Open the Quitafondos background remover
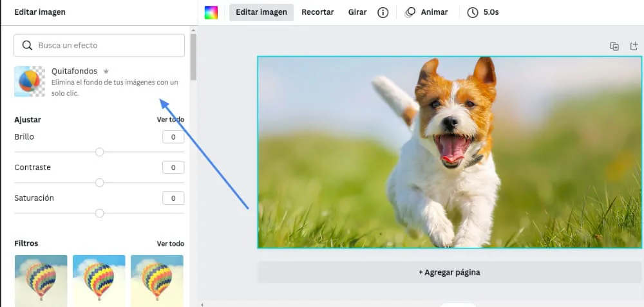 (x=99, y=82)
